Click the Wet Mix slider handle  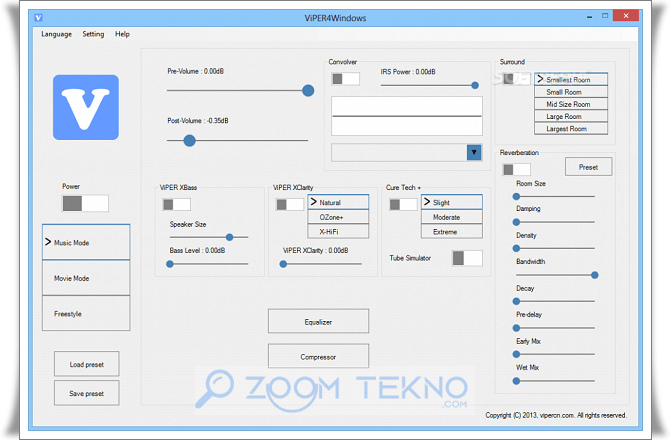(517, 381)
